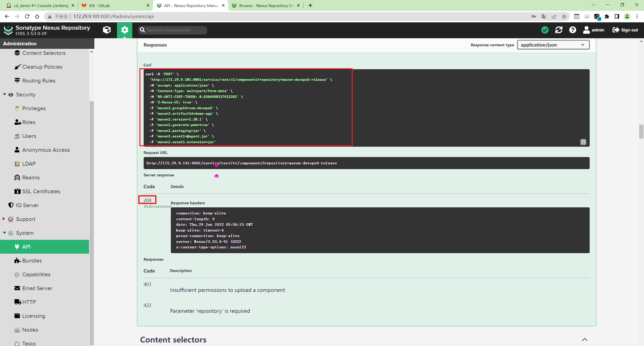The width and height of the screenshot is (644, 346).
Task: Open Email Server settings
Action: coord(37,288)
